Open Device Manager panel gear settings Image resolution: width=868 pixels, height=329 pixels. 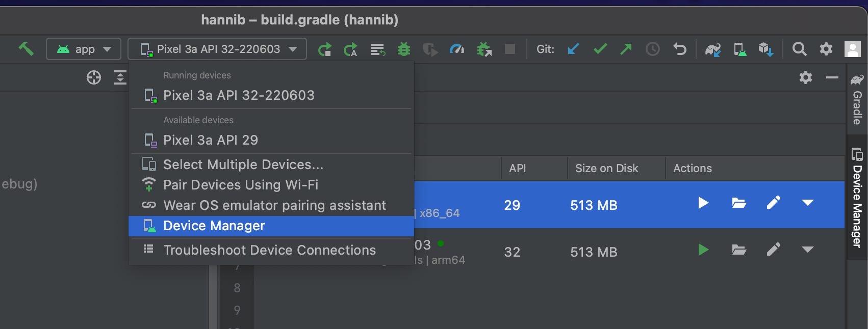click(x=806, y=77)
